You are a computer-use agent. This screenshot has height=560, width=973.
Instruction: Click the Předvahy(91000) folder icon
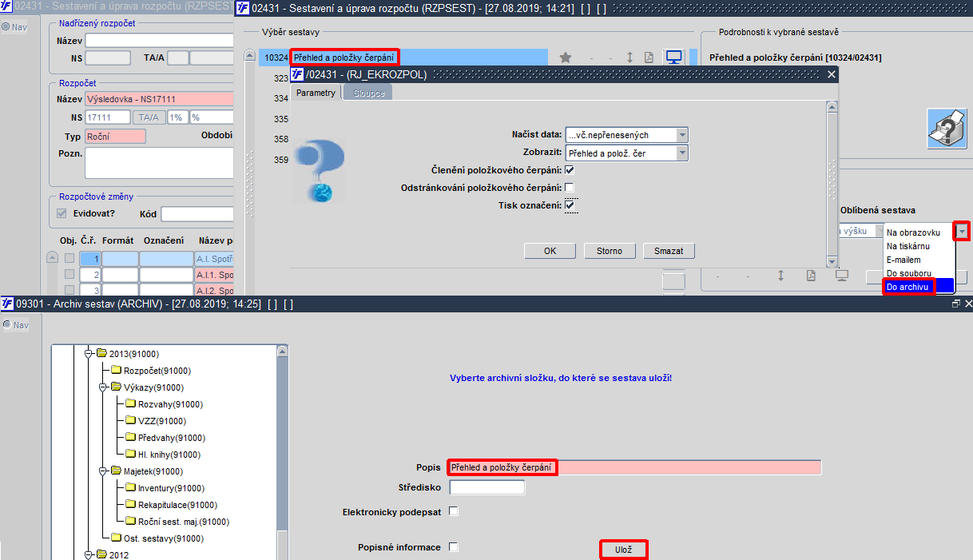131,437
